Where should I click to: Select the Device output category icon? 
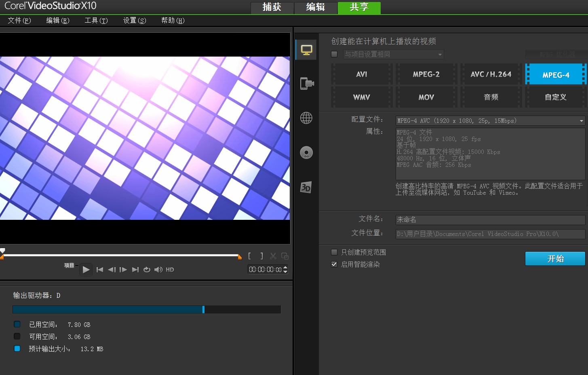[307, 84]
